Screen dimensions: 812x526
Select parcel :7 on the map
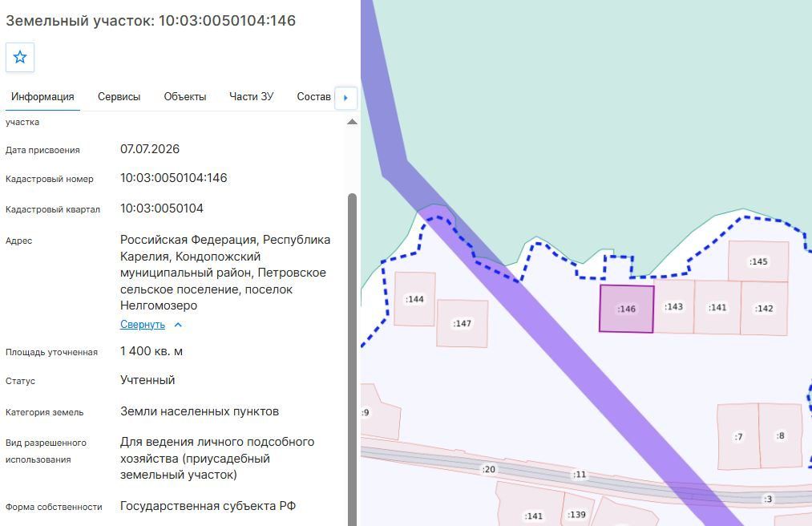[x=738, y=437]
